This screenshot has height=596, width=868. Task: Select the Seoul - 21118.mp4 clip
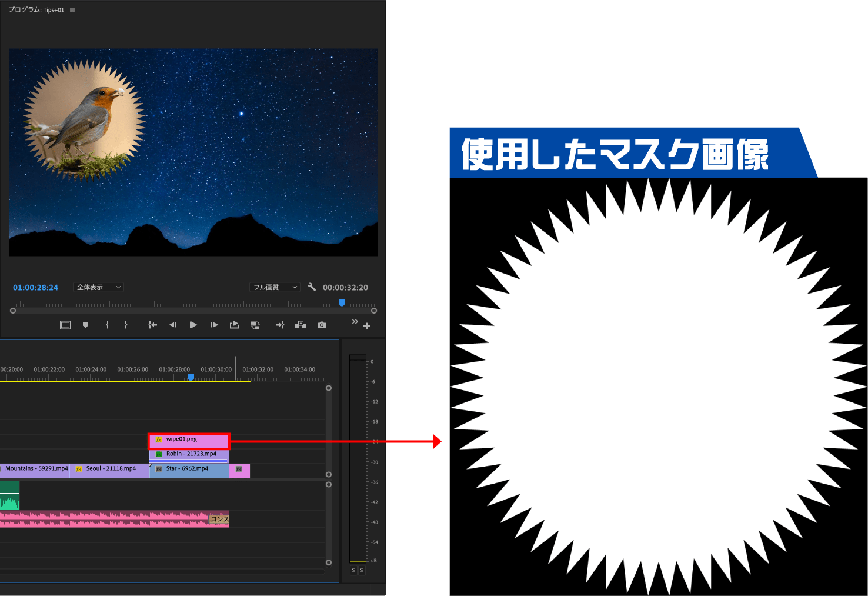tap(109, 471)
